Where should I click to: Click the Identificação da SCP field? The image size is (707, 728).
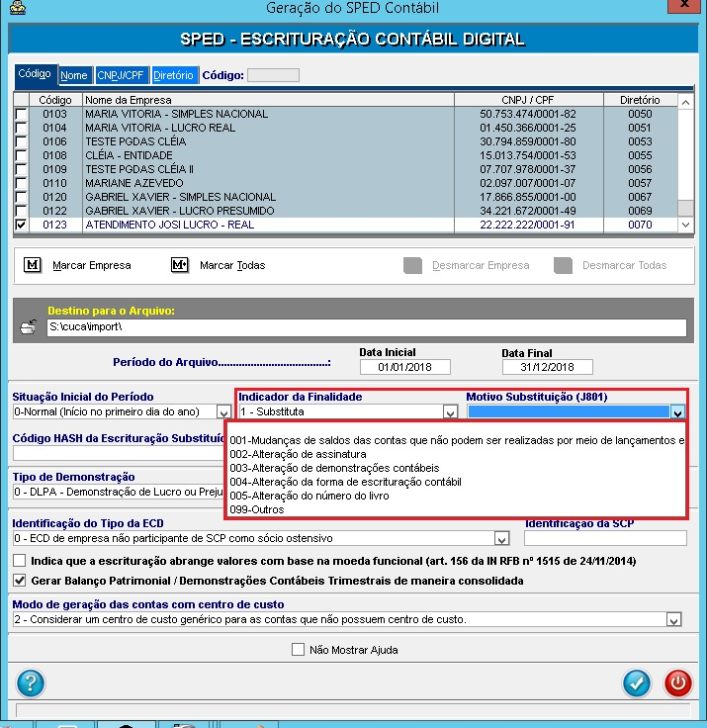click(605, 538)
